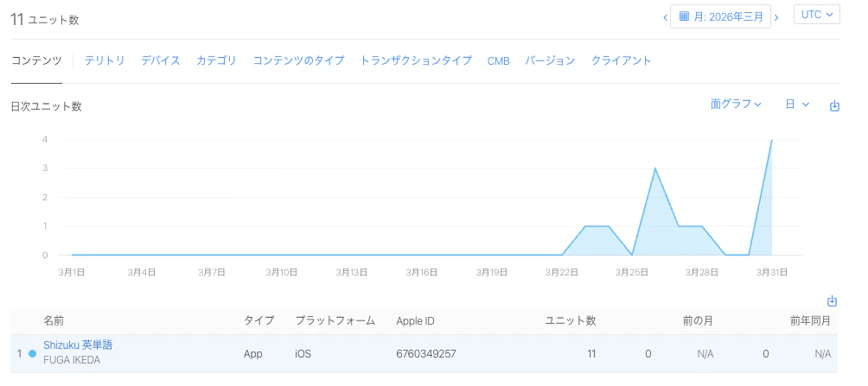This screenshot has height=386, width=868.
Task: Sort by the 前の月 column header
Action: point(698,320)
